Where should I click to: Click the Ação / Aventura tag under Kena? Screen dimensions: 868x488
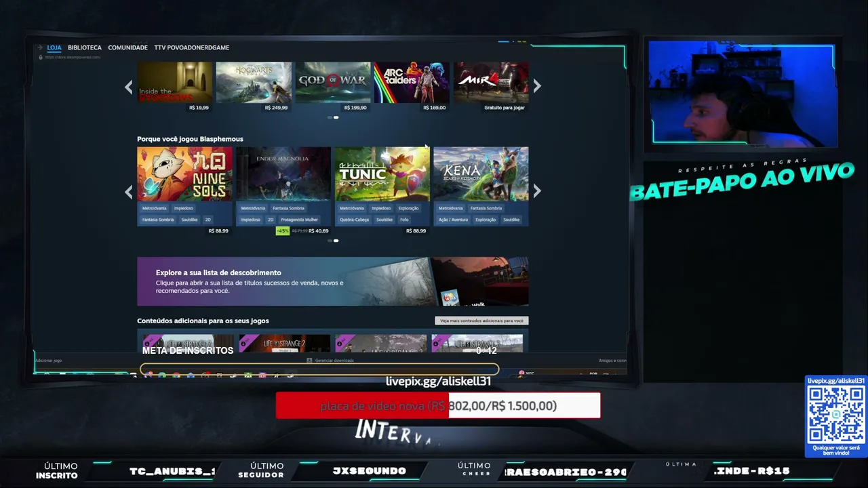pyautogui.click(x=454, y=220)
